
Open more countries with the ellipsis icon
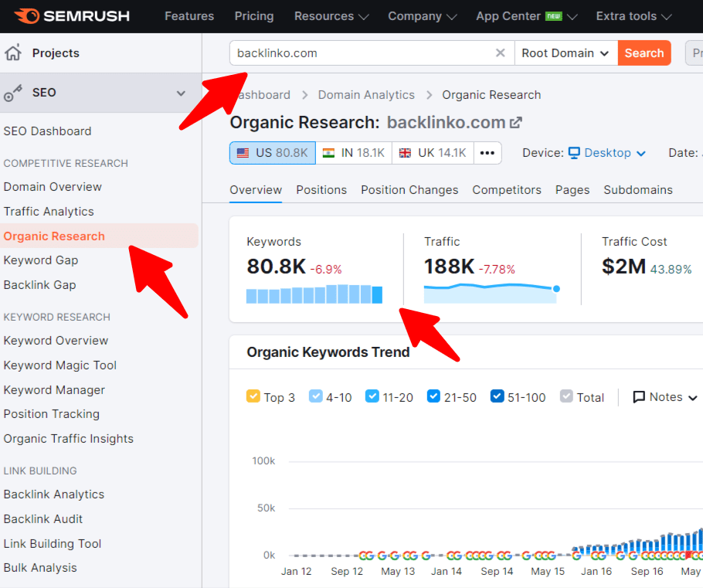487,153
